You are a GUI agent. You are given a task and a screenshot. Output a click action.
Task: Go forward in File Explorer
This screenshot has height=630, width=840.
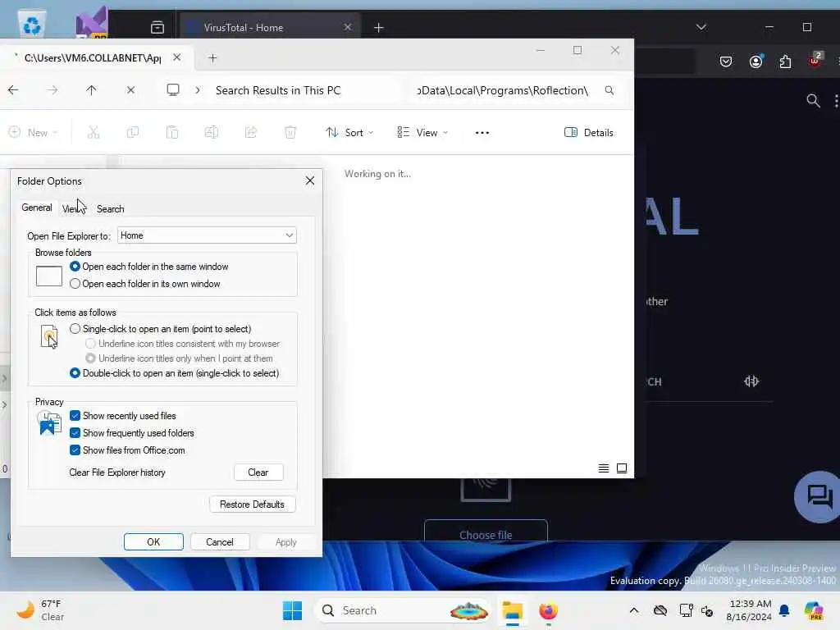(52, 90)
